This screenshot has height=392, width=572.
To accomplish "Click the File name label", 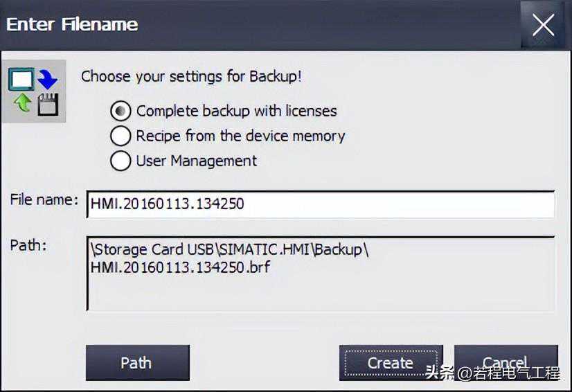I will click(44, 200).
